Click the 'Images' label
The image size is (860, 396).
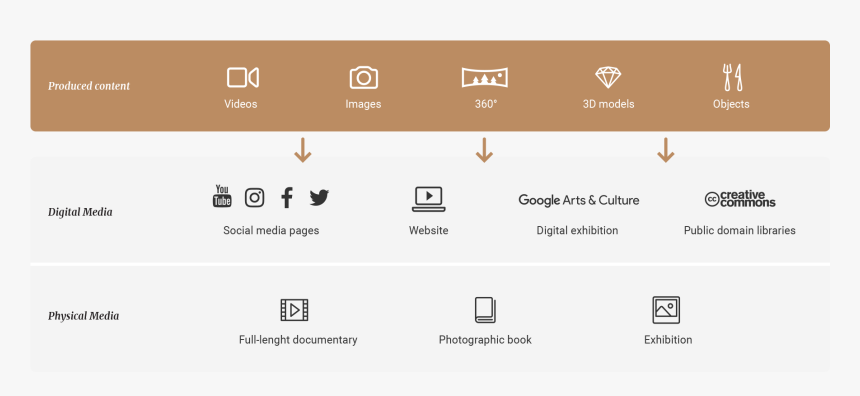pos(363,104)
